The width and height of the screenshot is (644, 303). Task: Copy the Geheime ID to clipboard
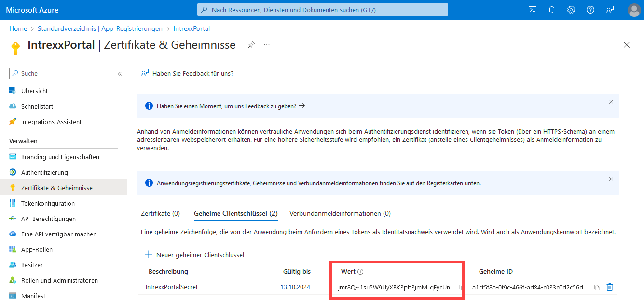coord(597,287)
